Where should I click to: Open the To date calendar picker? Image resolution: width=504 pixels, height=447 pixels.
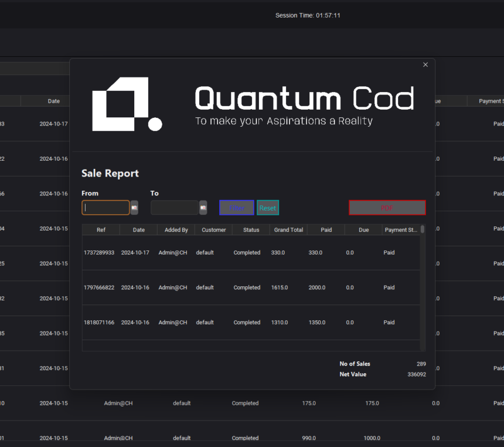click(x=203, y=208)
